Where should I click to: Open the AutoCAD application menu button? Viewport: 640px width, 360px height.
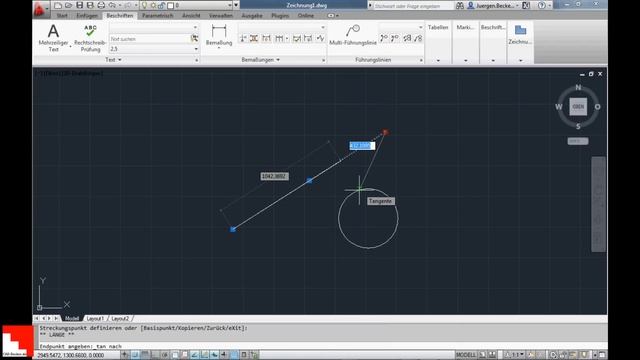click(x=40, y=9)
